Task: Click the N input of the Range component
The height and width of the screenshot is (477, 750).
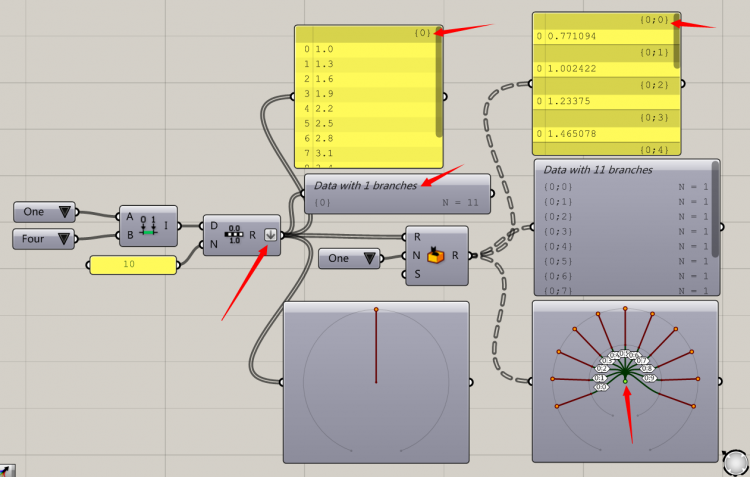Action: click(x=214, y=244)
